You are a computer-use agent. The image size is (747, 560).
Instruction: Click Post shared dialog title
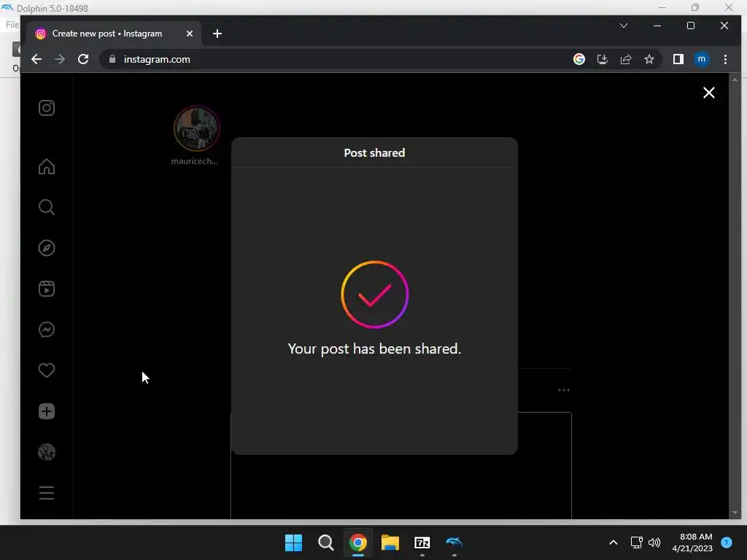coord(374,153)
